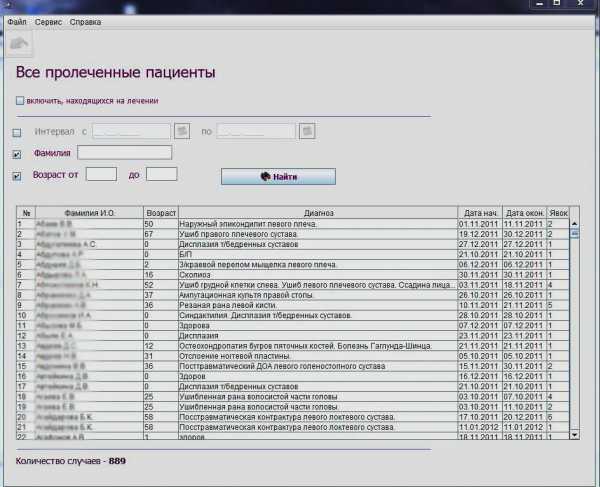Screen dimensions: 600x487
Task: Click scroll-up arrow of patient table
Action: coord(574,224)
